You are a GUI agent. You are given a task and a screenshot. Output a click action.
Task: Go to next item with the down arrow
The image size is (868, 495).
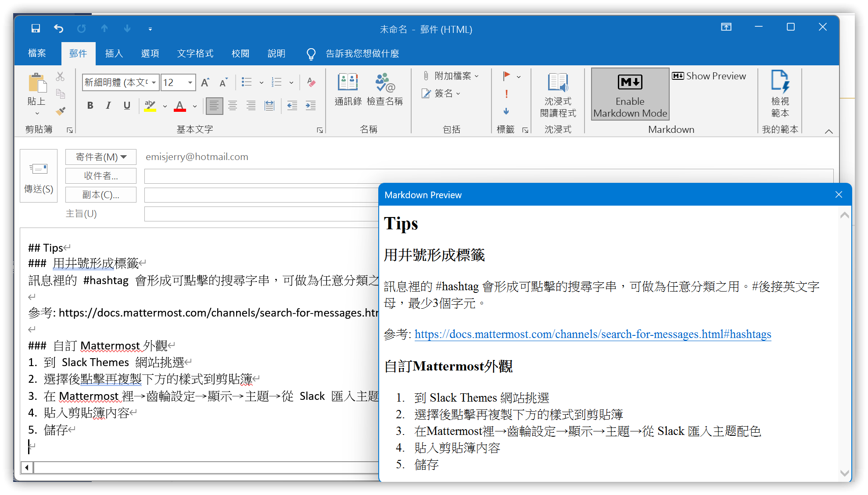point(127,28)
